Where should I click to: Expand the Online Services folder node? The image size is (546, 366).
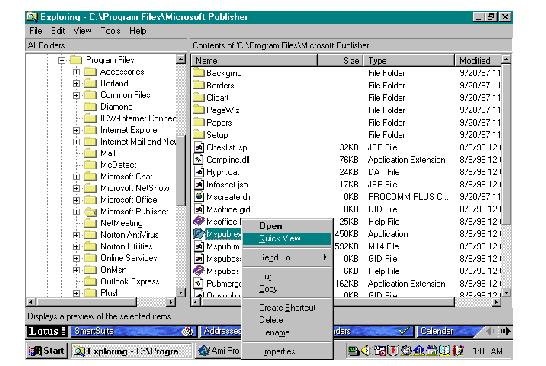[76, 258]
